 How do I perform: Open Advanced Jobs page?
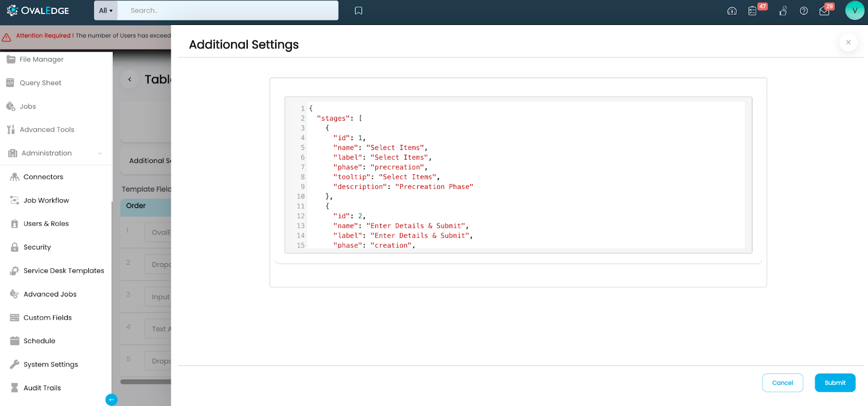point(50,294)
